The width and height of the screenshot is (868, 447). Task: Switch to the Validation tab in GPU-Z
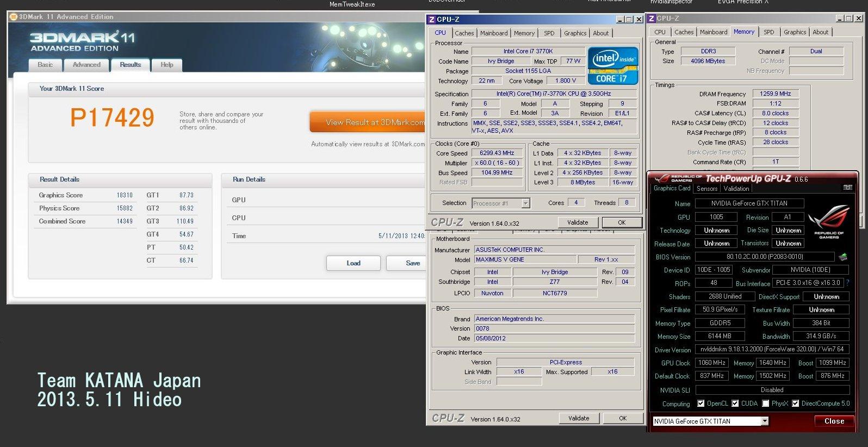[x=736, y=189]
